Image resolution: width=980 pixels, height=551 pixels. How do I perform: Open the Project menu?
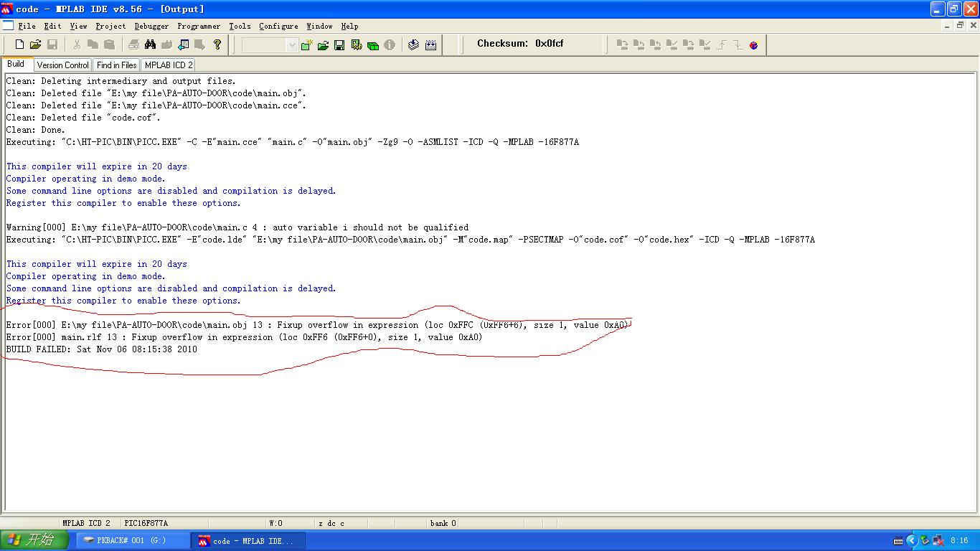(110, 26)
